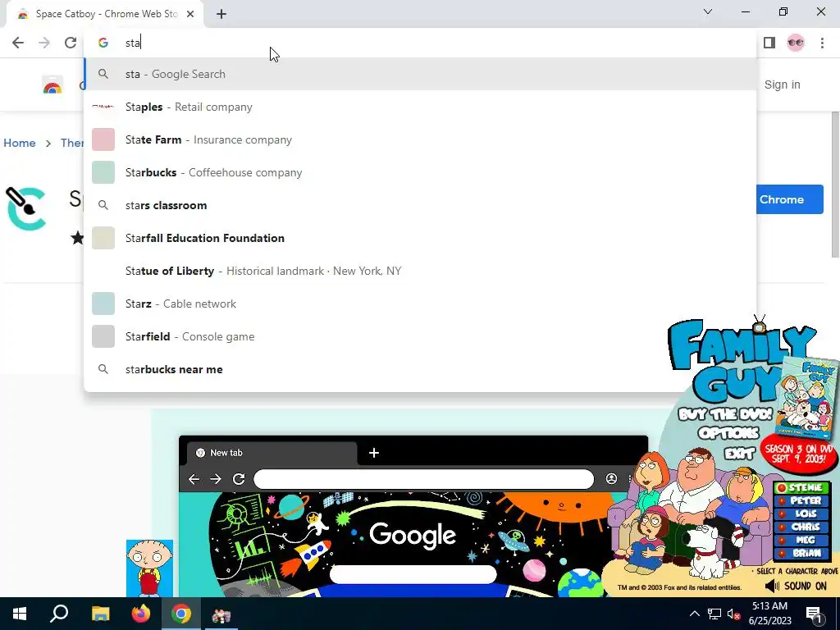Click the muted volume tray icon
This screenshot has width=840, height=630.
click(734, 614)
